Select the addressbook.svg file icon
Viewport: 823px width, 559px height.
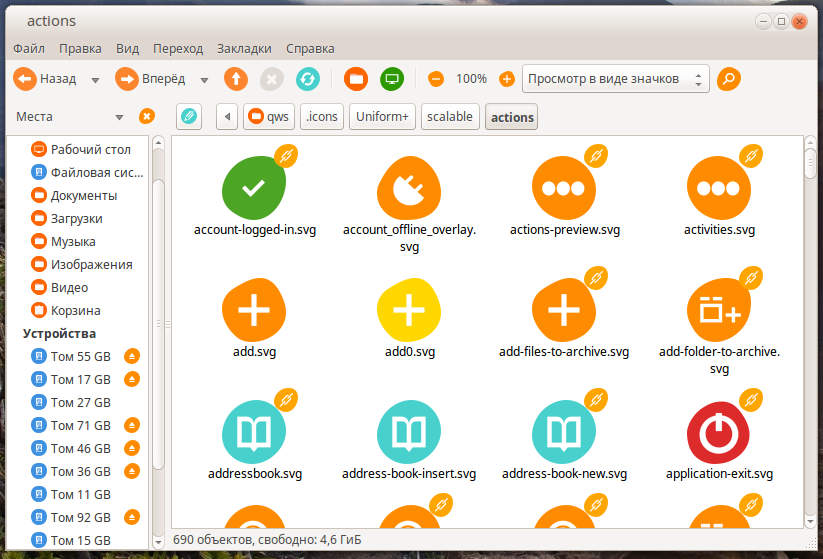point(254,432)
